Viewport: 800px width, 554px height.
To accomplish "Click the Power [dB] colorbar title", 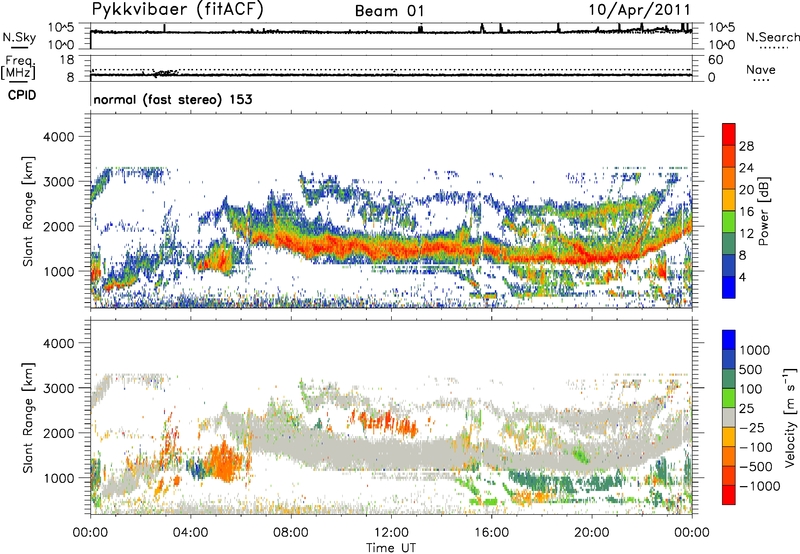I will click(764, 211).
